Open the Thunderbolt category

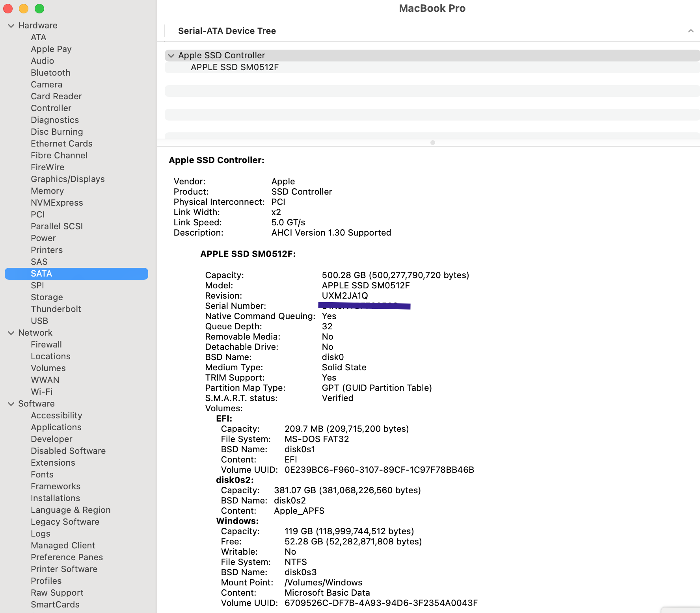(56, 309)
